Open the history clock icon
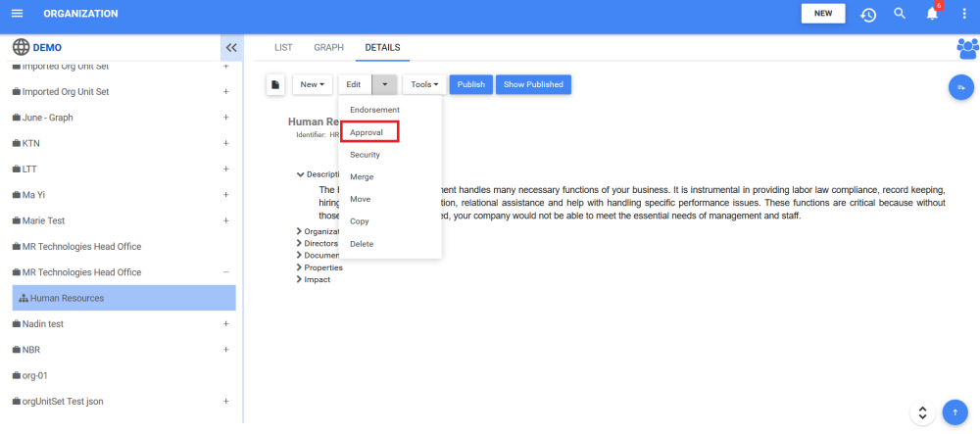The image size is (980, 434). 867,15
